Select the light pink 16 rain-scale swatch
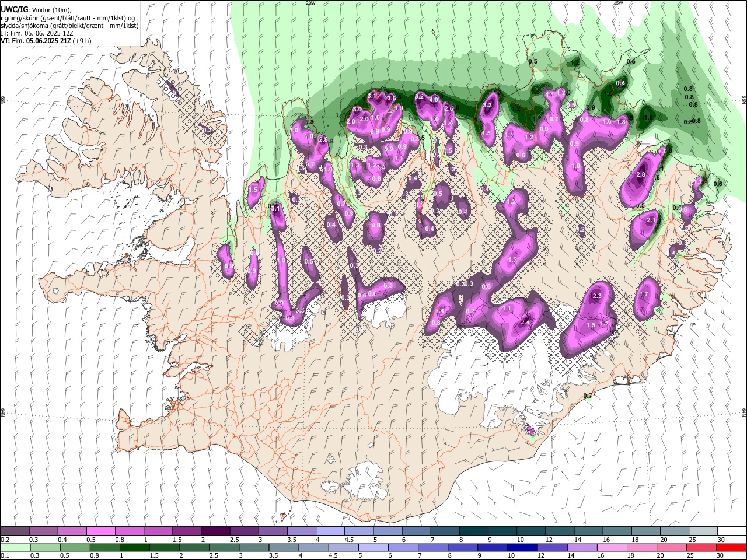 [x=612, y=547]
